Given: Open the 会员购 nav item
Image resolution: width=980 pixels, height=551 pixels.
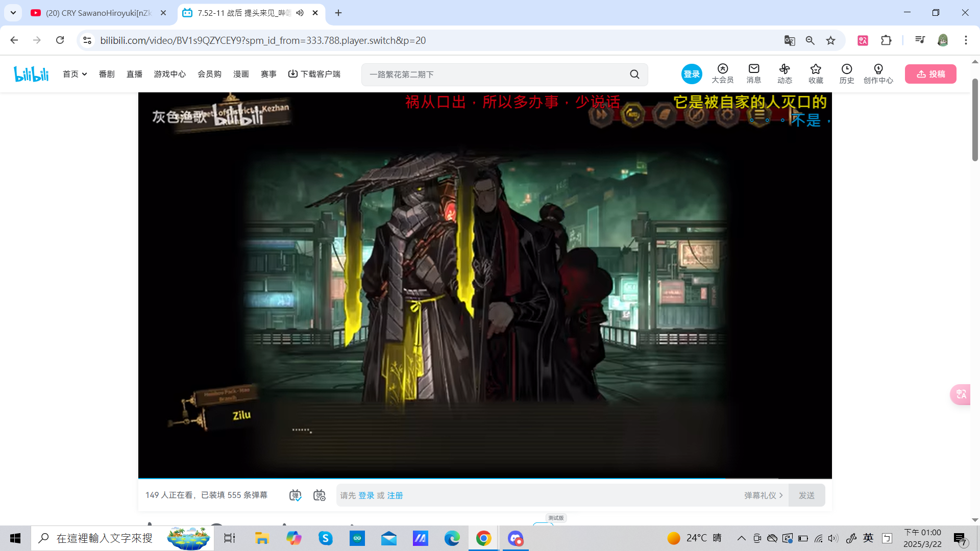Looking at the screenshot, I should point(209,74).
